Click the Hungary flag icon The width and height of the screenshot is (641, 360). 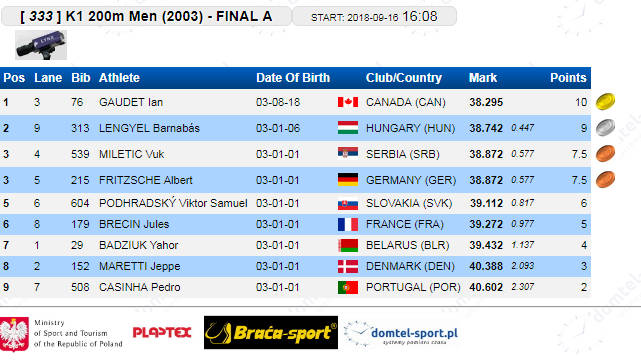click(348, 128)
